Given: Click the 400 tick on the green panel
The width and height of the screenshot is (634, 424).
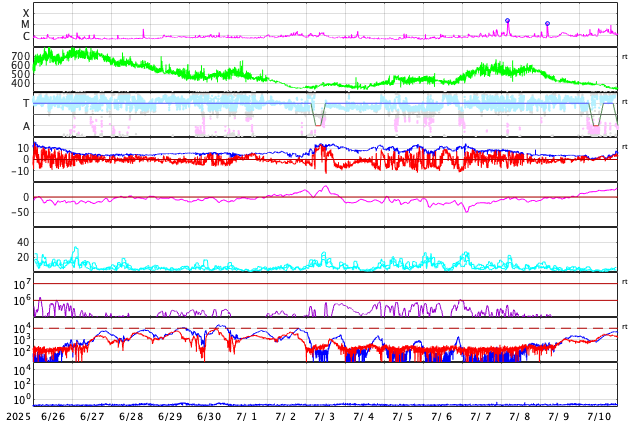Looking at the screenshot, I should click(x=21, y=84).
